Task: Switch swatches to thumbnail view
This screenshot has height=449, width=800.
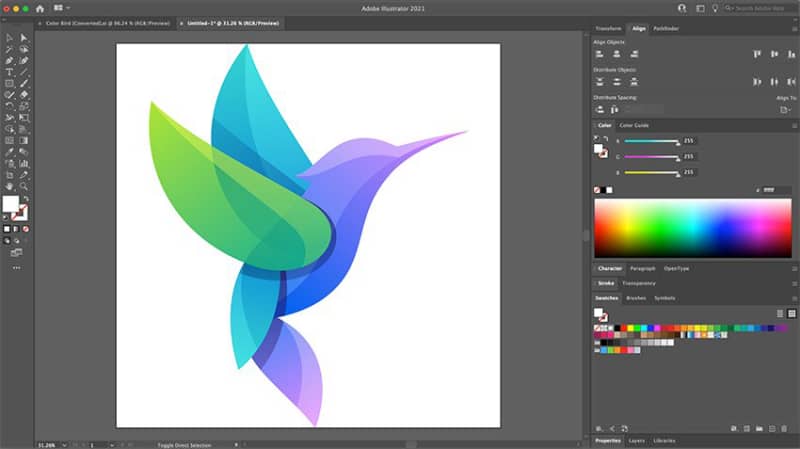Action: pyautogui.click(x=791, y=314)
